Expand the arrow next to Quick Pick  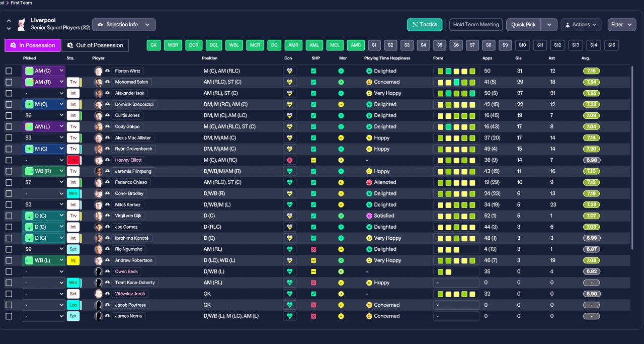[549, 25]
